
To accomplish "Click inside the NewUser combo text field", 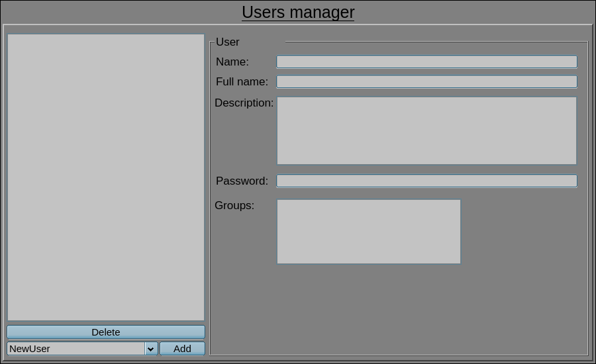I will tap(75, 349).
